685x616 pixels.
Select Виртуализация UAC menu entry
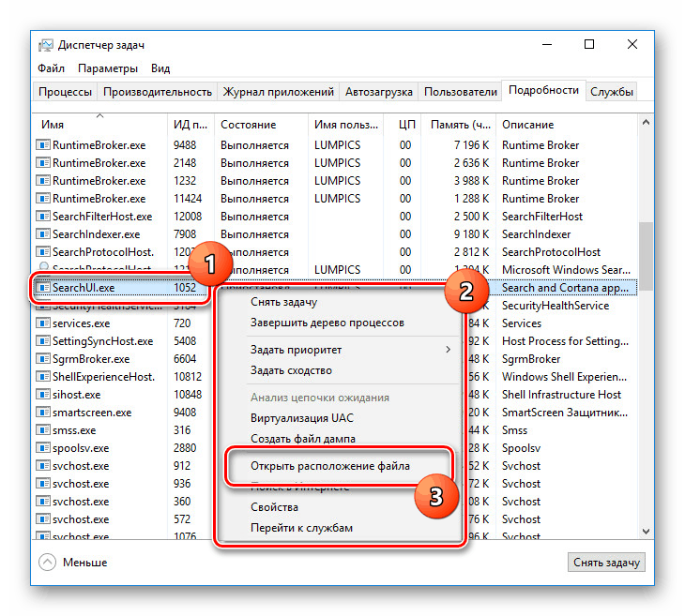[x=302, y=418]
